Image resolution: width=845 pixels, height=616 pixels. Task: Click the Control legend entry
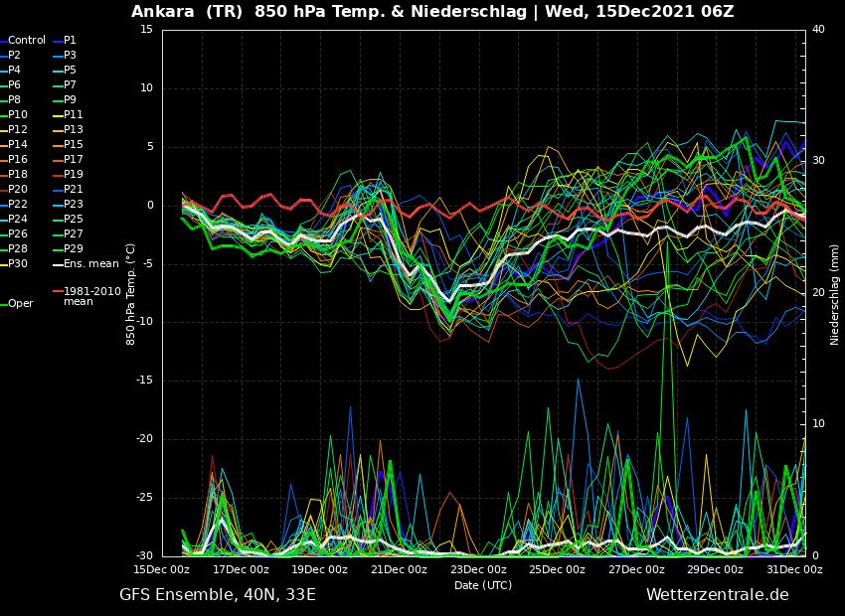[23, 41]
